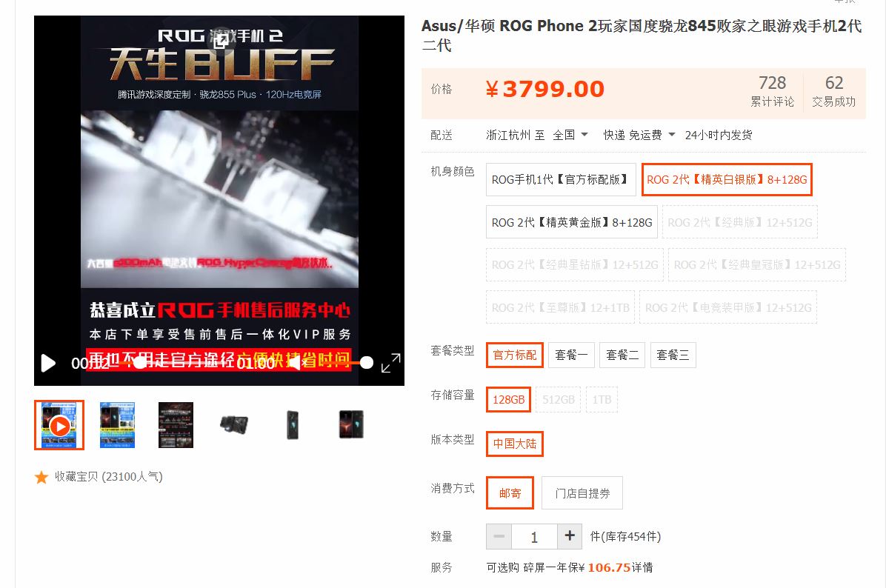Click the star favorite icon
886x588 pixels.
[41, 478]
